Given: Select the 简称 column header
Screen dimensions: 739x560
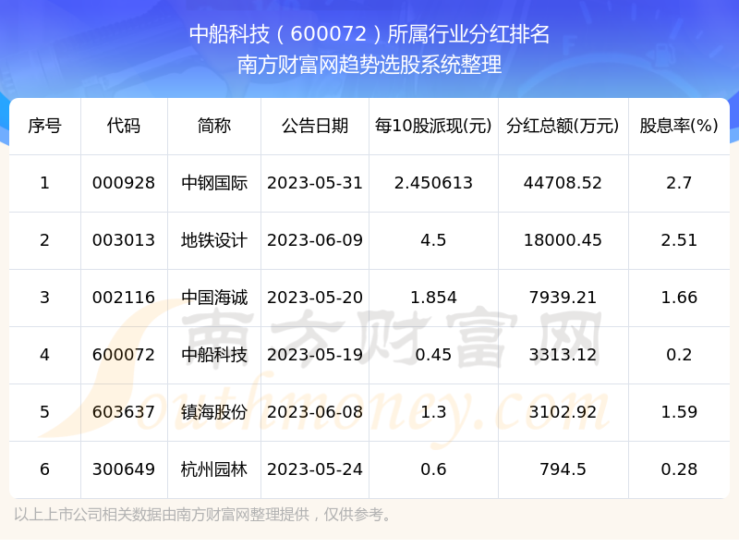Looking at the screenshot, I should 214,126.
